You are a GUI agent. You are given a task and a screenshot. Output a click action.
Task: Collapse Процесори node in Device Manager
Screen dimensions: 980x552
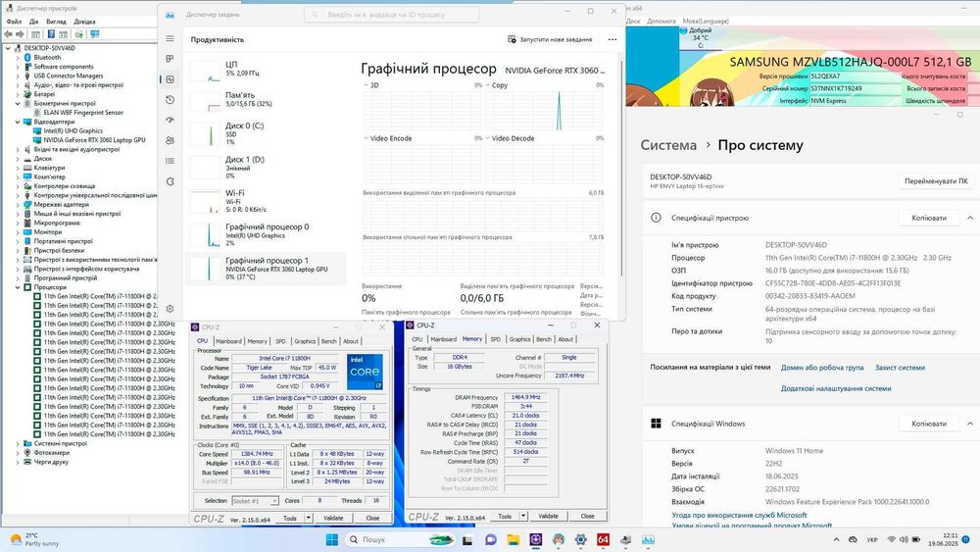(18, 287)
